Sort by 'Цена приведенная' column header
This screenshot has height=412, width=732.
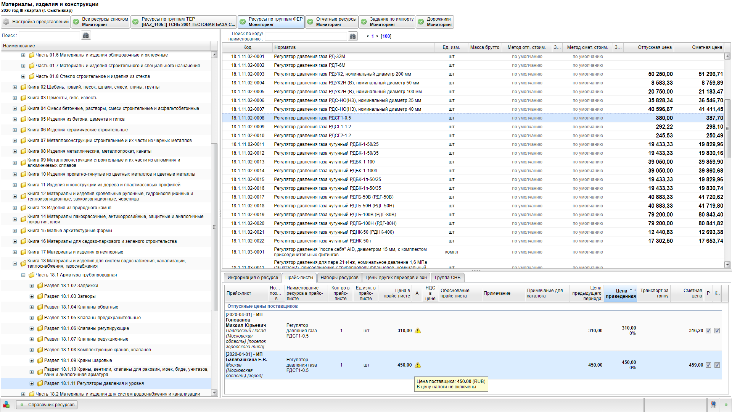click(620, 293)
